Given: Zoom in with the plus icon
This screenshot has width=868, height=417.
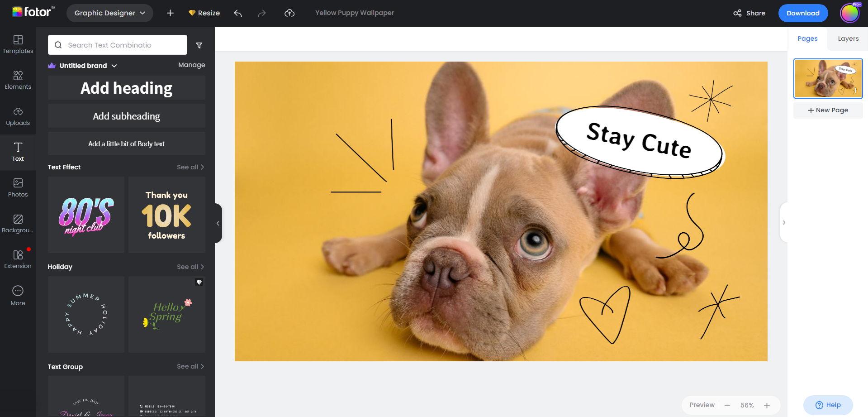Looking at the screenshot, I should coord(767,406).
